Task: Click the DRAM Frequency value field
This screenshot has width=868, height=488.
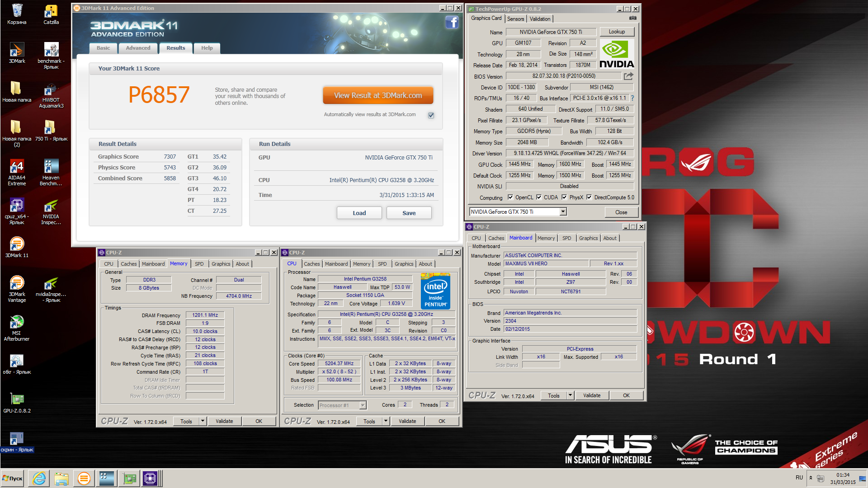Action: click(x=205, y=315)
